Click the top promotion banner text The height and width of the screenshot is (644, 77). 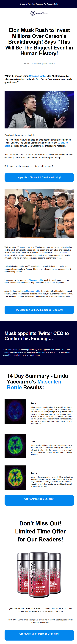[x=39, y=4]
